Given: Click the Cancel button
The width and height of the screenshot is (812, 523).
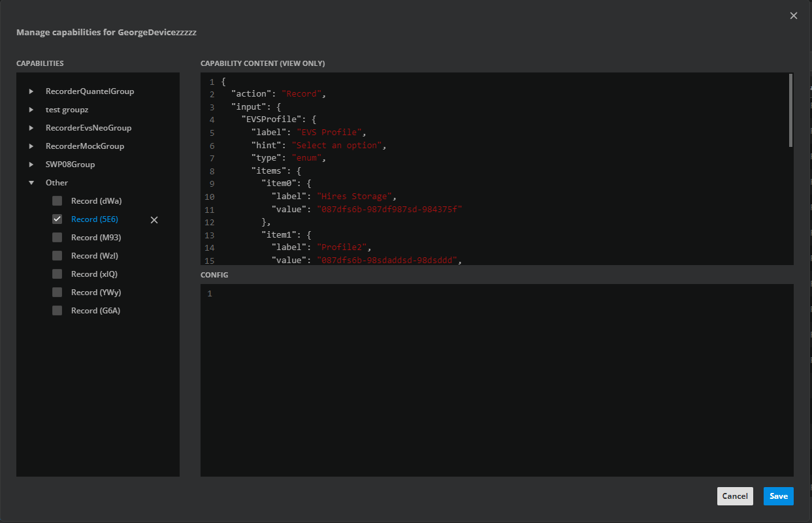Looking at the screenshot, I should [735, 496].
